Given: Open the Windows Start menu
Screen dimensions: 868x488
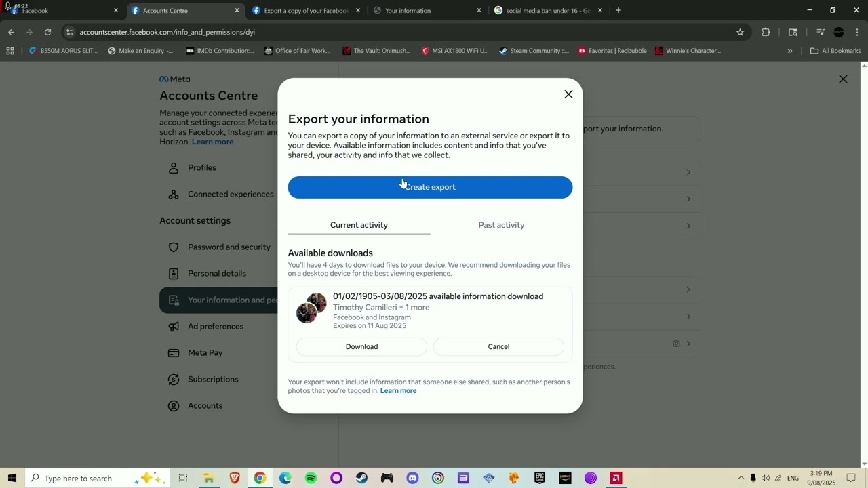Looking at the screenshot, I should 12,478.
